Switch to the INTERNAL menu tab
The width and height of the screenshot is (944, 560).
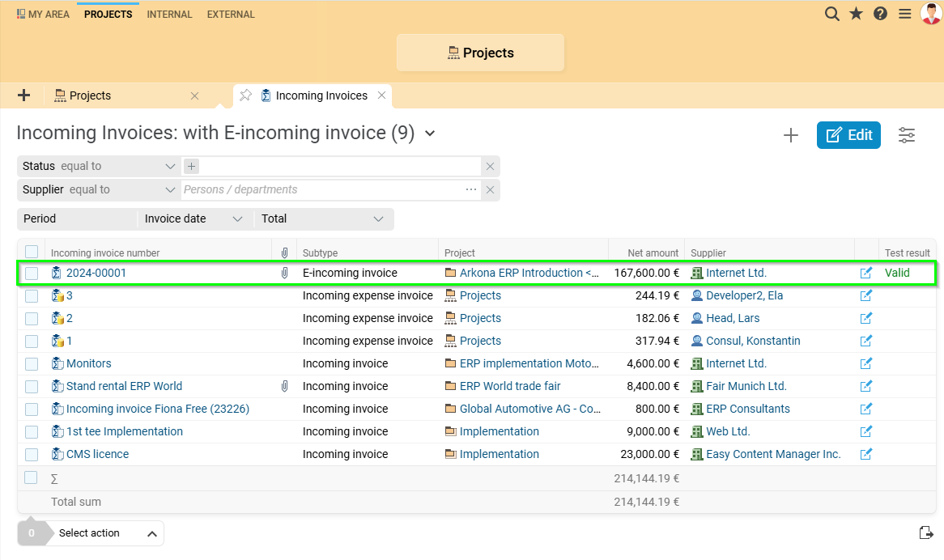[169, 14]
